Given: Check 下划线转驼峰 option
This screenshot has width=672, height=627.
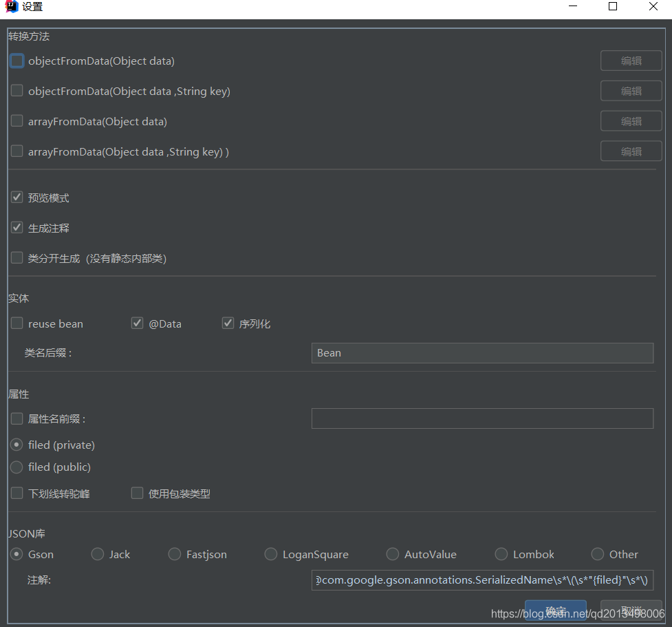Looking at the screenshot, I should click(17, 493).
